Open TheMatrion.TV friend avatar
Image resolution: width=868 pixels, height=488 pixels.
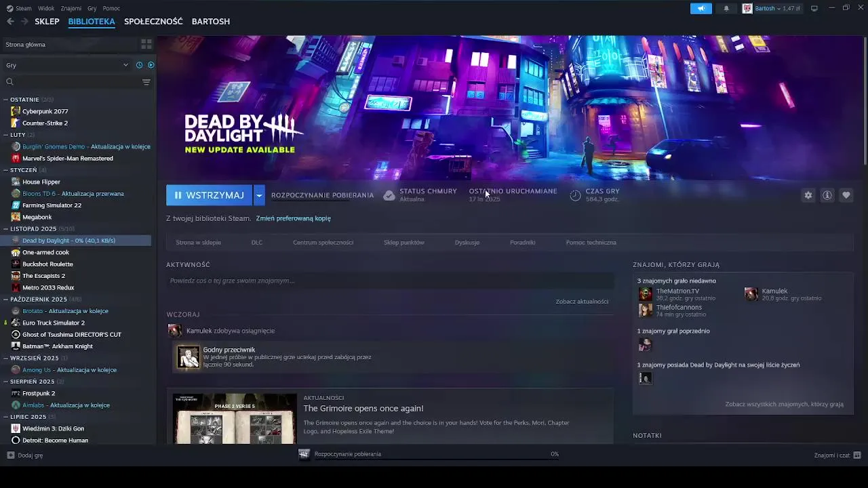click(645, 294)
